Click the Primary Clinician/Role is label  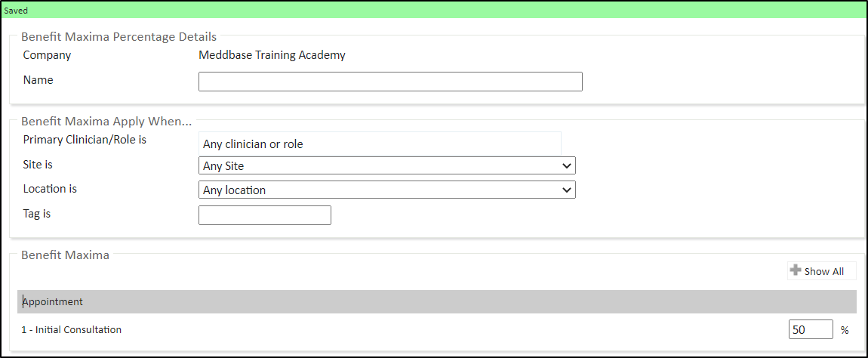(x=85, y=140)
